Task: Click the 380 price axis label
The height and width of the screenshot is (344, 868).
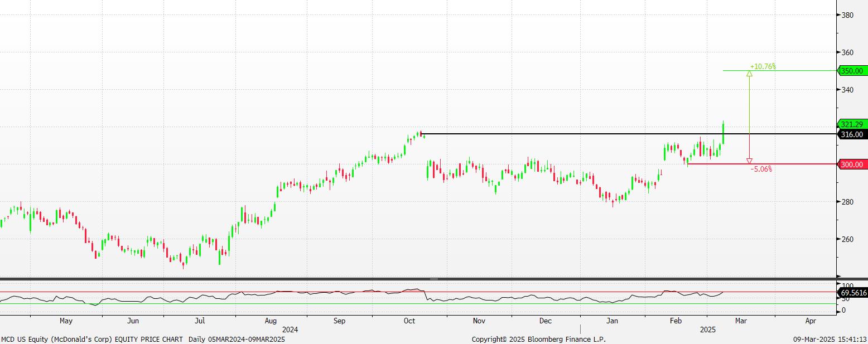Action: [847, 15]
